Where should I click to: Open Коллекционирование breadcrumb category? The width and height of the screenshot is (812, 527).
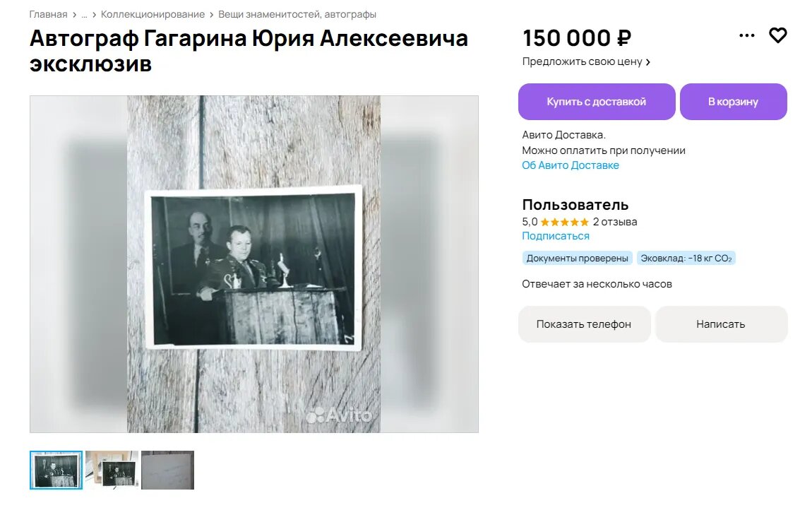tap(153, 15)
